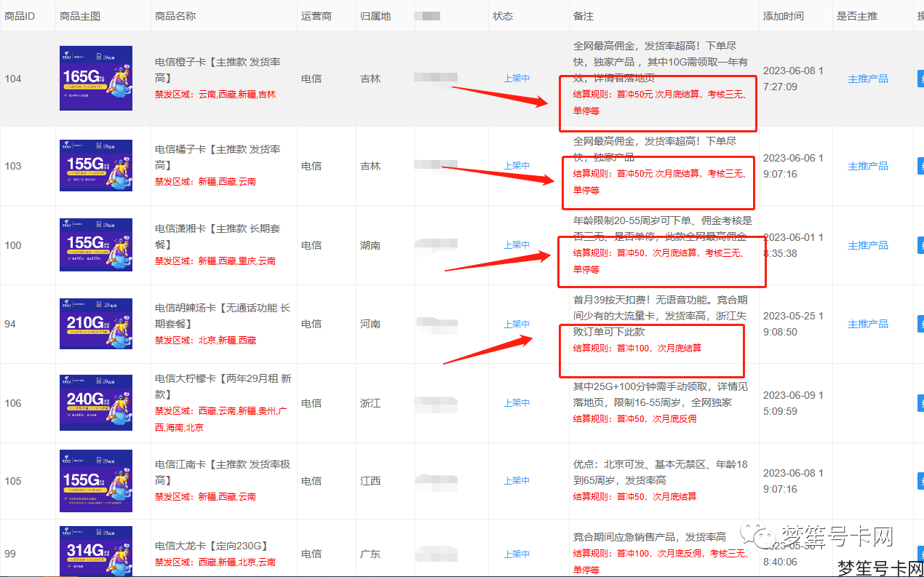Image resolution: width=924 pixels, height=577 pixels.
Task: Click 上架中 status for product 100
Action: 517,245
